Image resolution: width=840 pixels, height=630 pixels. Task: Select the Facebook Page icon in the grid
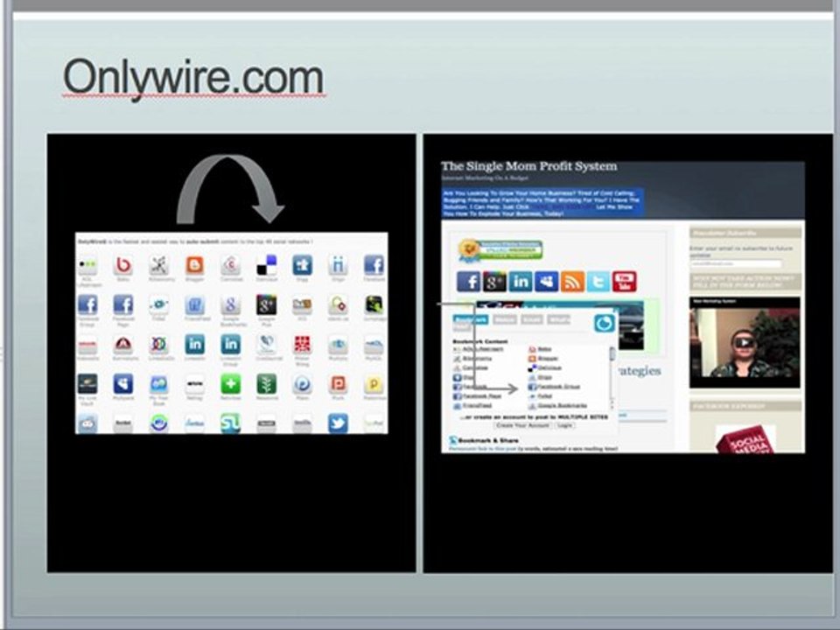(x=123, y=304)
